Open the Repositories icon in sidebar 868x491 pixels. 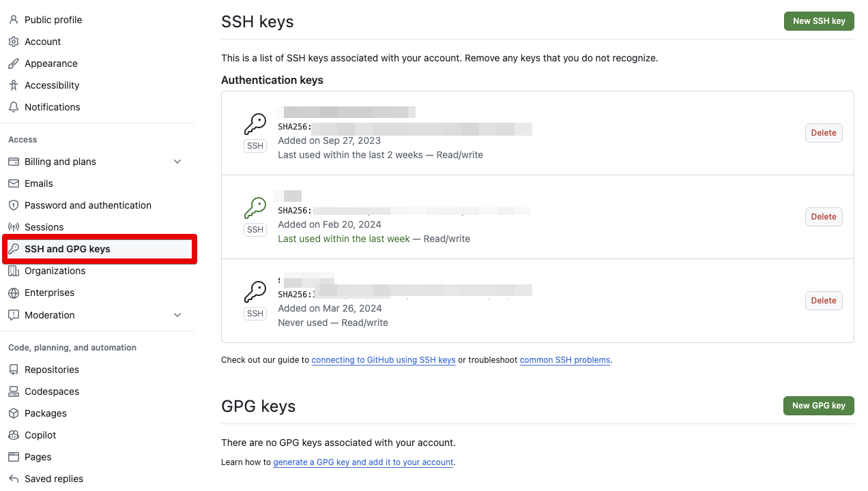click(14, 370)
